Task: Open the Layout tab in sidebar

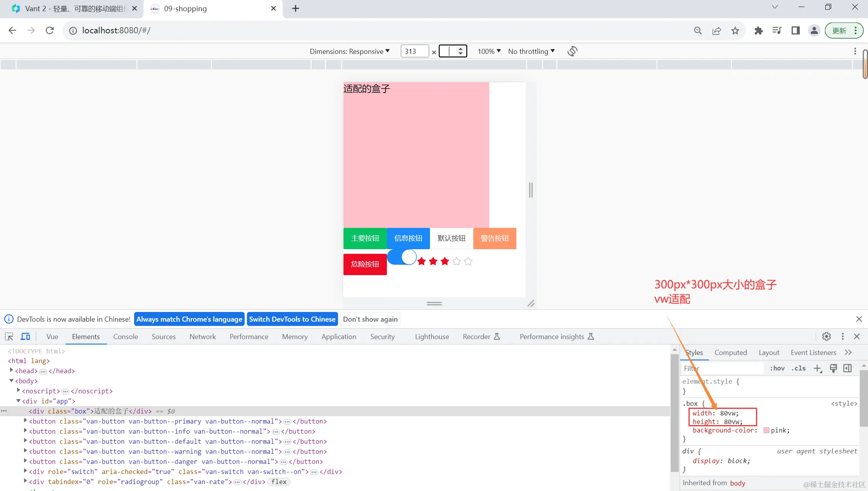Action: point(769,352)
